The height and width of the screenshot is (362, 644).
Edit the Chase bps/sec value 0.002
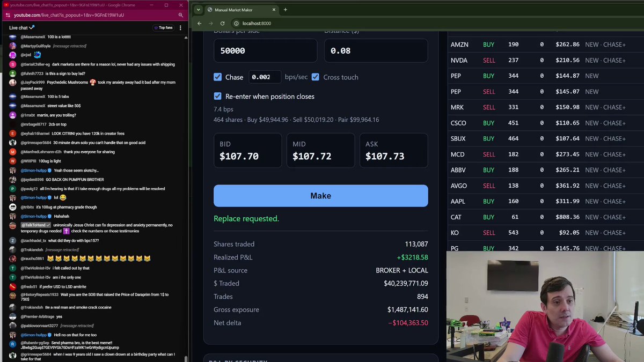pos(265,77)
